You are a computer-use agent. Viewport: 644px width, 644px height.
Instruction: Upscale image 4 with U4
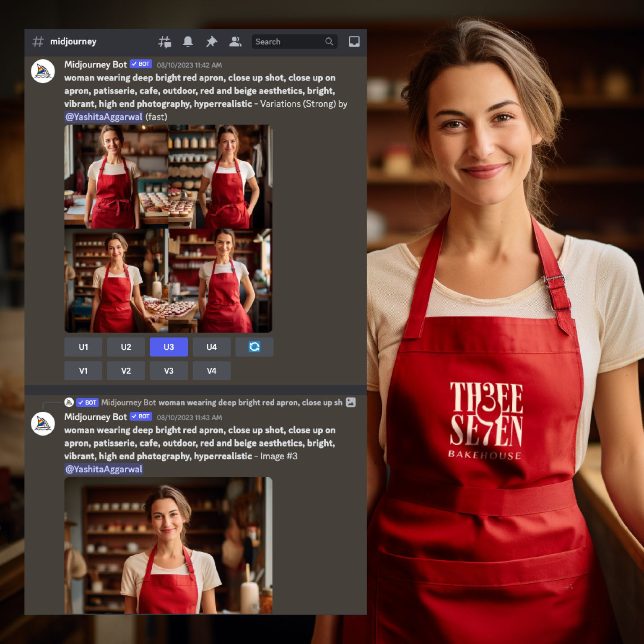[212, 347]
